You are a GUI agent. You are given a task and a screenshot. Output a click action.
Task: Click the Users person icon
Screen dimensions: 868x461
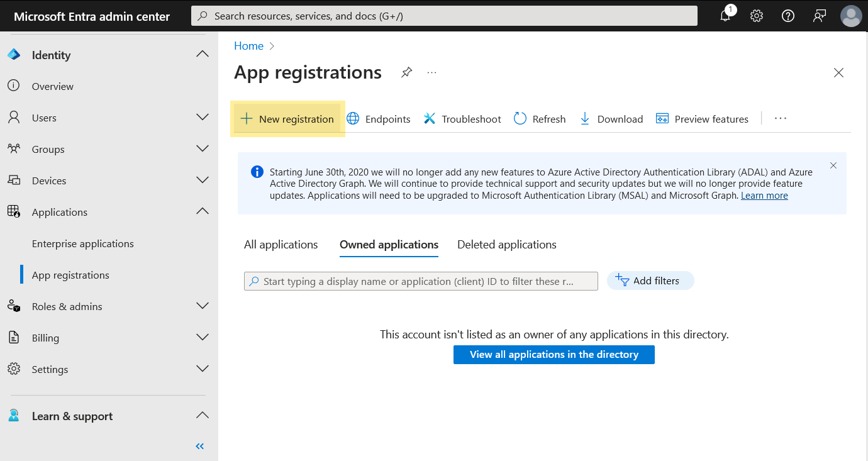coord(14,117)
